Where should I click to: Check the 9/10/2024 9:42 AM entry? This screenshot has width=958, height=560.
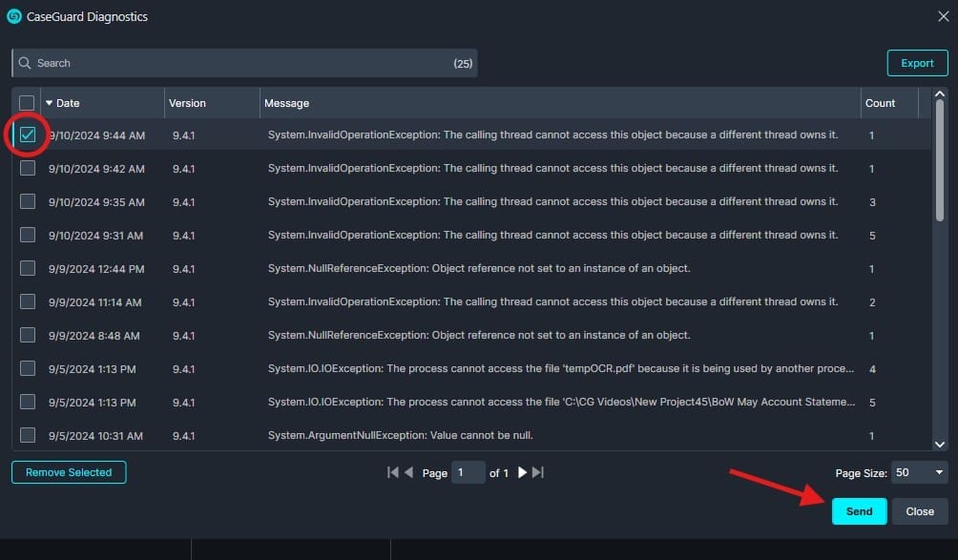[28, 169]
